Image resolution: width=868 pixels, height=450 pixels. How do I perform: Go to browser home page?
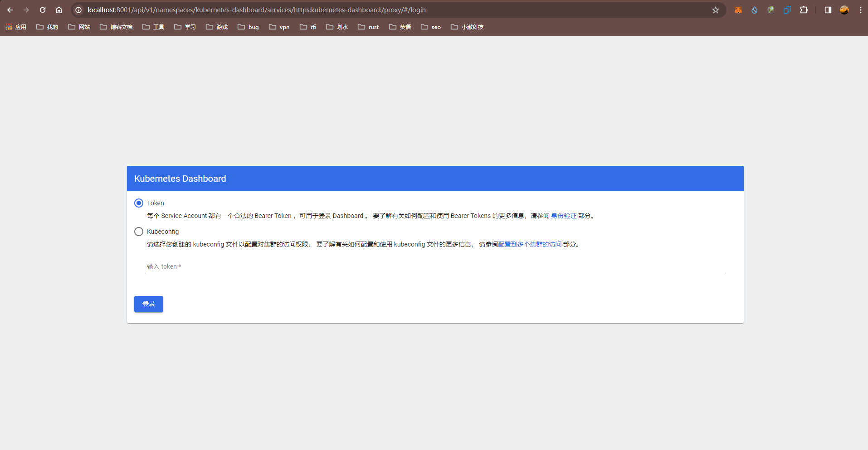tap(59, 10)
